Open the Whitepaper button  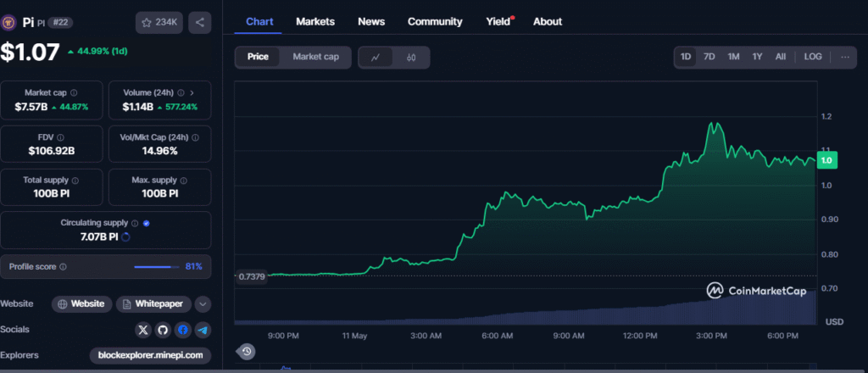tap(154, 303)
